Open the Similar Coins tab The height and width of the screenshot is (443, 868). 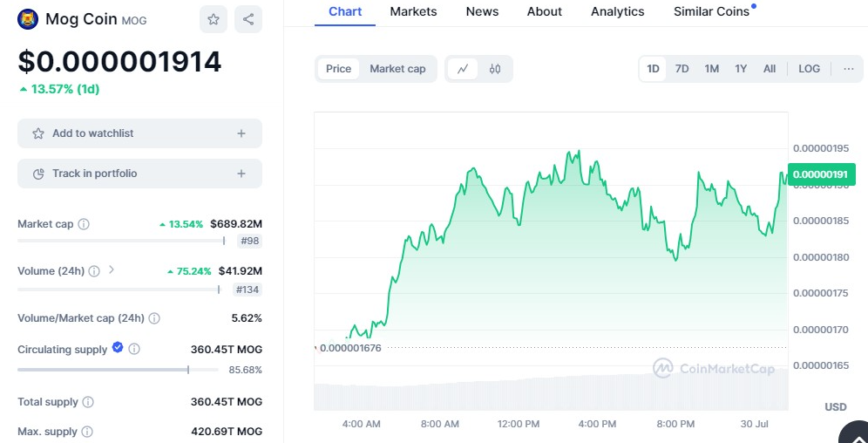point(711,11)
